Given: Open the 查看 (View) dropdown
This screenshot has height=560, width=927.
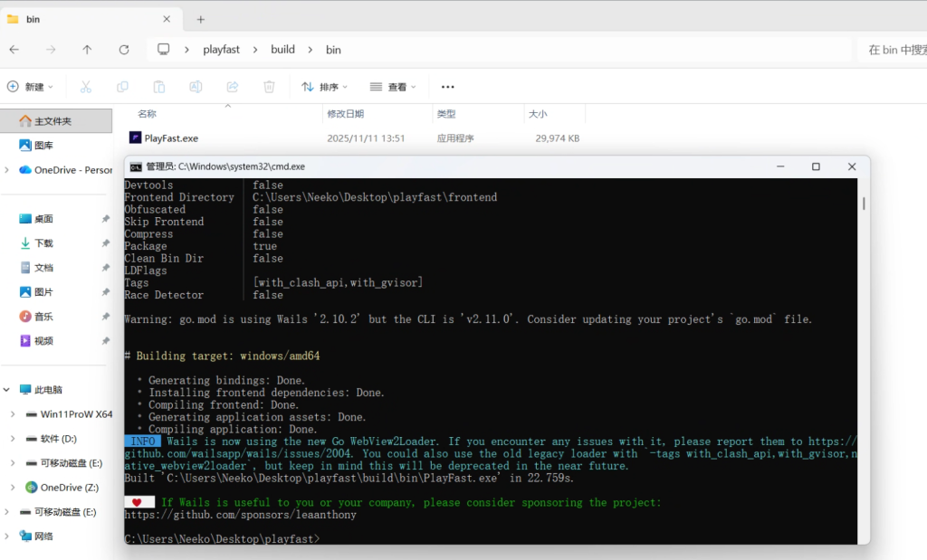Looking at the screenshot, I should click(393, 87).
